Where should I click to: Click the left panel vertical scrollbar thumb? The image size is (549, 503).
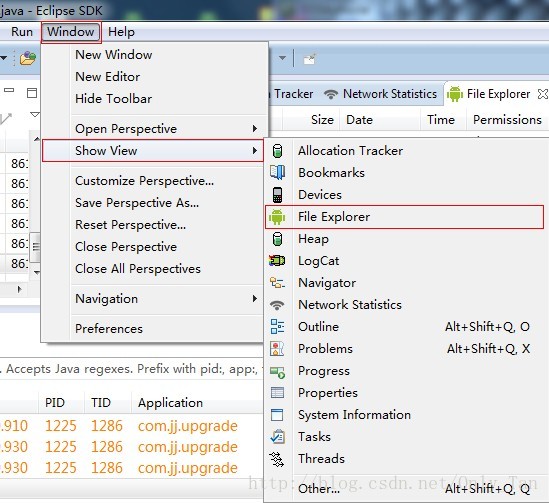coord(35,247)
